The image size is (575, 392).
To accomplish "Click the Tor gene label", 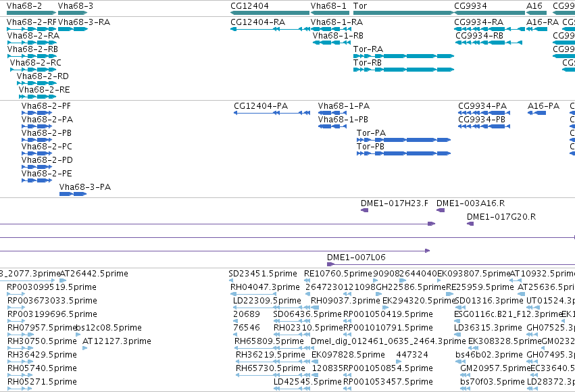I will [360, 6].
